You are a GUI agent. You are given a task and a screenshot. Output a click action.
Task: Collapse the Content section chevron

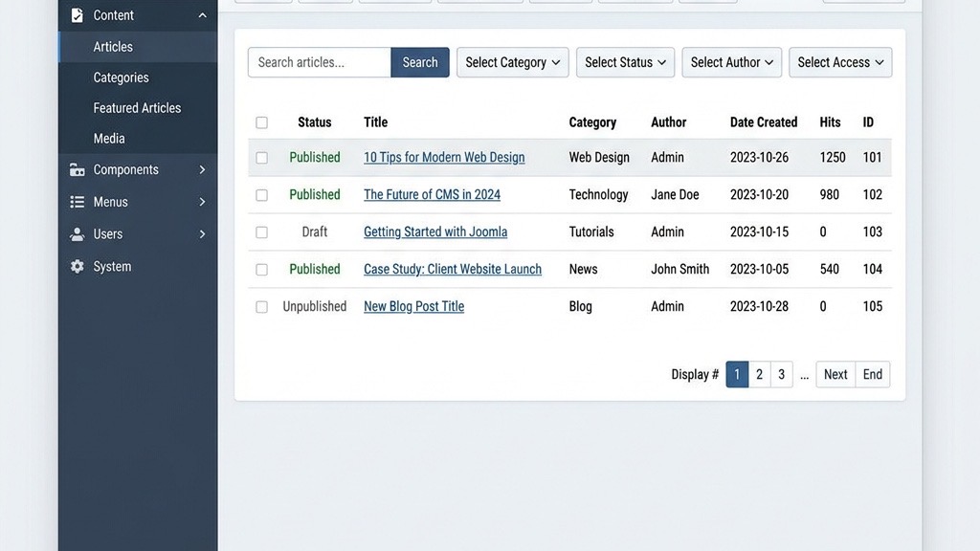pos(202,15)
